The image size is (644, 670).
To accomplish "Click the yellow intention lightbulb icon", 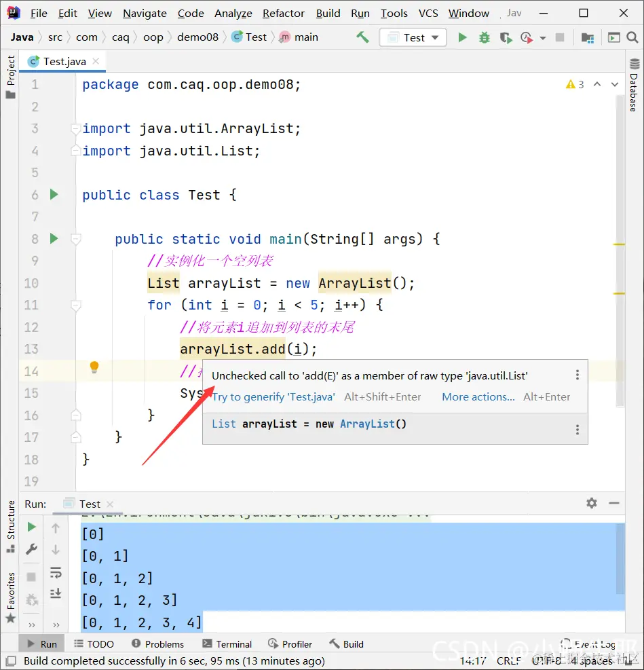I will pos(94,367).
